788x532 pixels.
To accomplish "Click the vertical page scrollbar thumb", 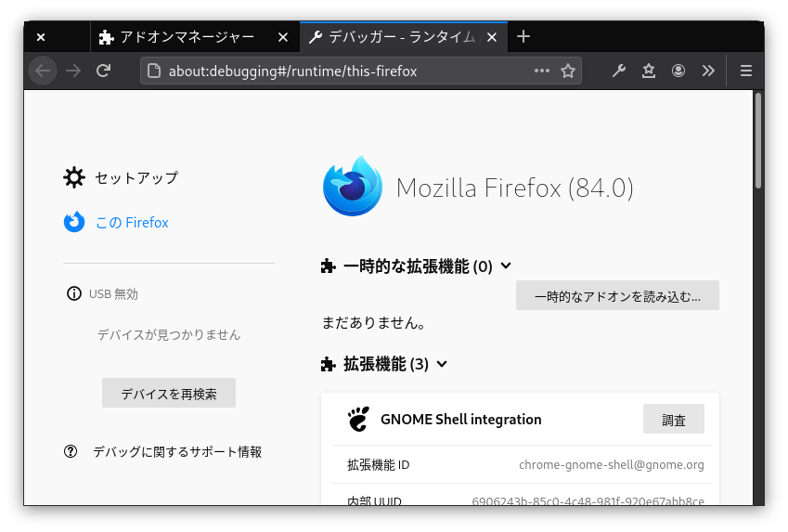I will pos(758,141).
